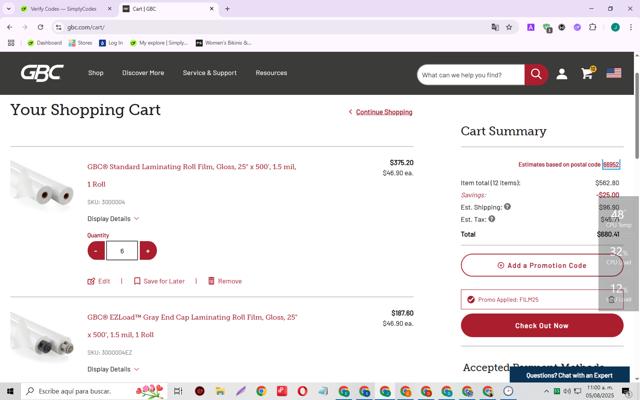Click the Check Out Now button

coord(542,326)
